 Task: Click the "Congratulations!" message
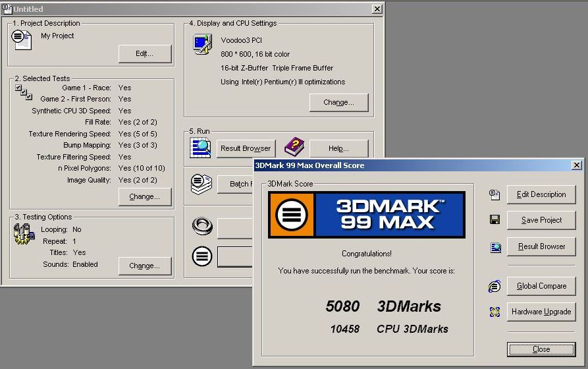click(x=366, y=254)
